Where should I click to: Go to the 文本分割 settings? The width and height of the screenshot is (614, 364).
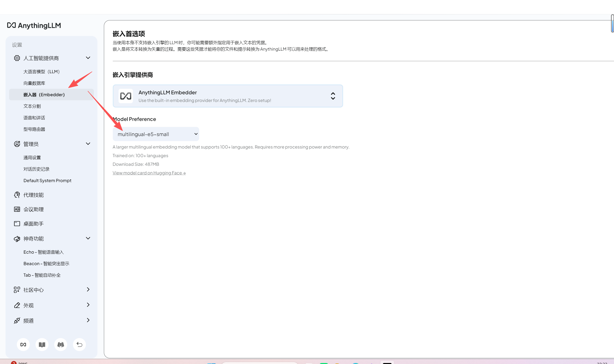click(x=32, y=106)
